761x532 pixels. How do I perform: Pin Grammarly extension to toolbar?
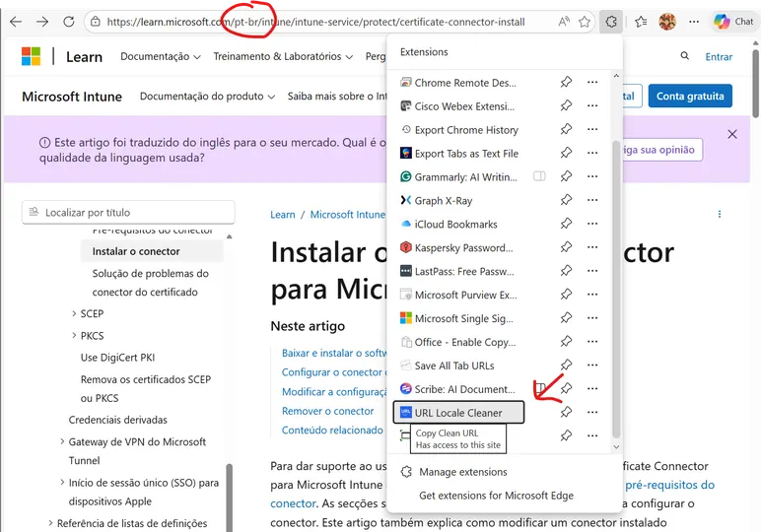point(566,176)
